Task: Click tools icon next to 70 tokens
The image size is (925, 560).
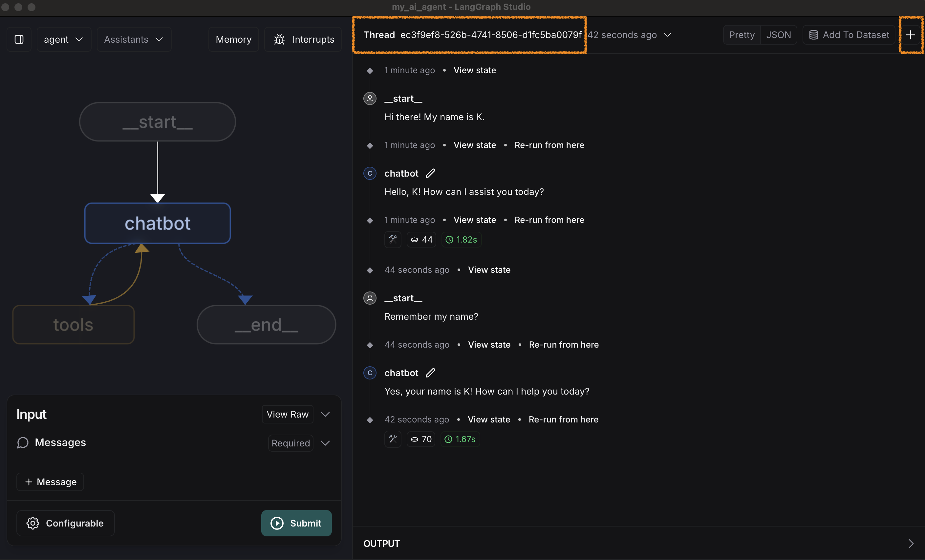Action: click(x=393, y=439)
